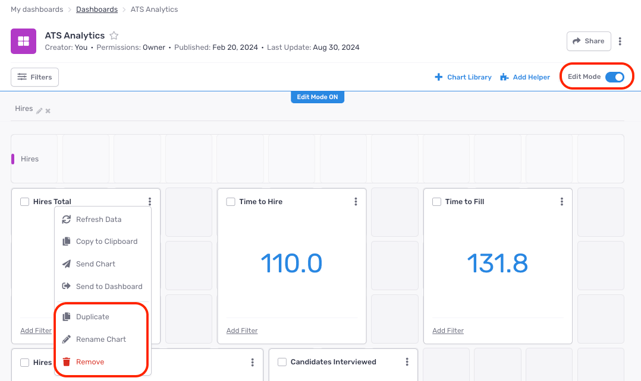Choose Refresh Data from the chart menu
Screen dimensions: 641x381
[x=103, y=220]
